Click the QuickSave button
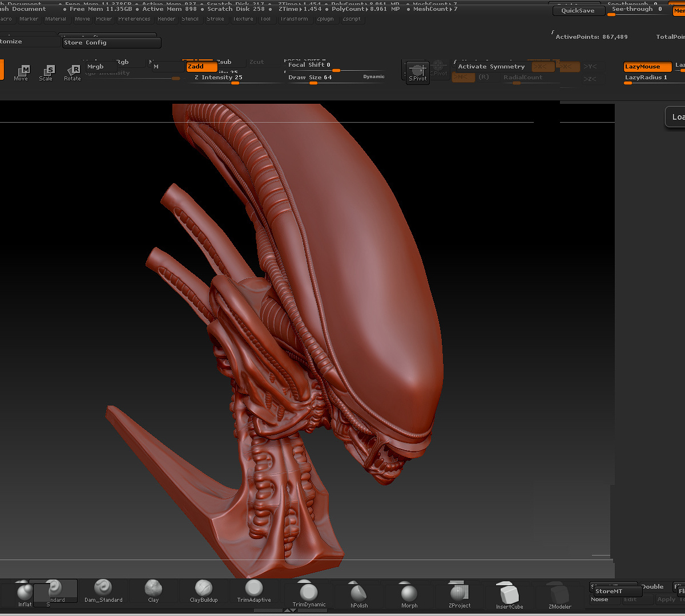The width and height of the screenshot is (685, 616). [x=578, y=11]
